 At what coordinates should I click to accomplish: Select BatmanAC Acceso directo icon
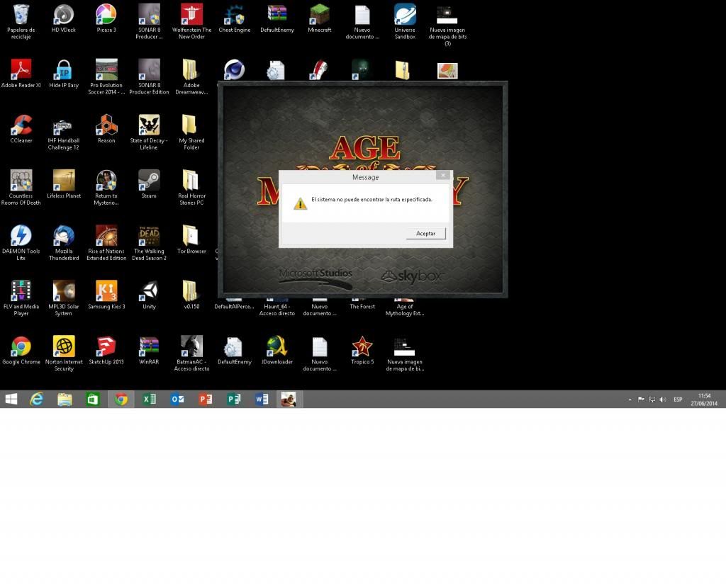[191, 354]
